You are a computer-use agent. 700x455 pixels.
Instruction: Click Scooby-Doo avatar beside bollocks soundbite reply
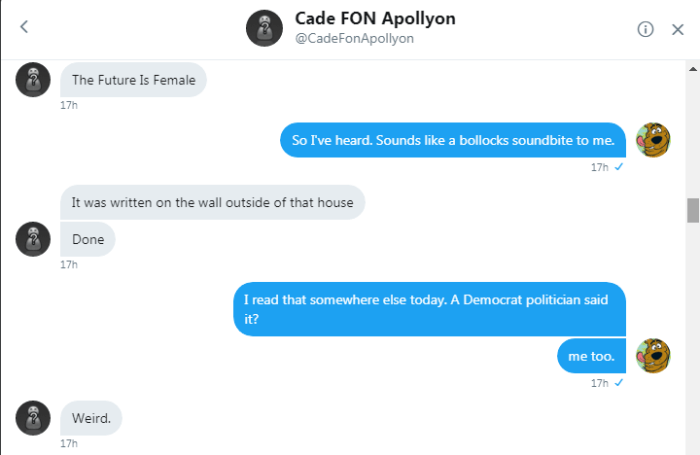click(653, 140)
